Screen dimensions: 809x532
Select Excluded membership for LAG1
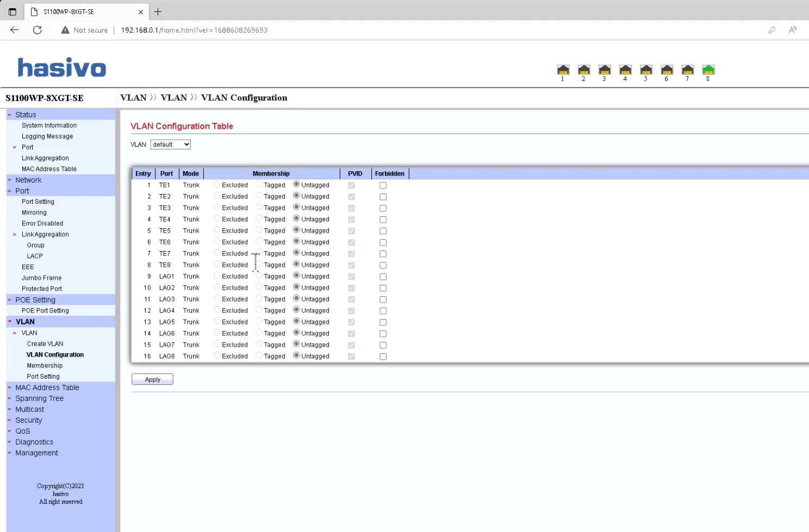[x=217, y=276]
